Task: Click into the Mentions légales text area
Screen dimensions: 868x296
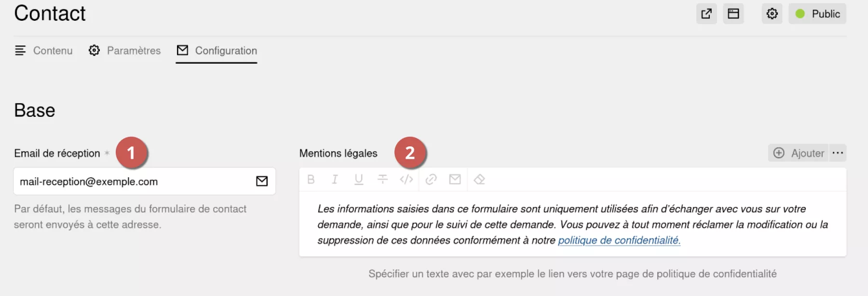Action: click(x=572, y=224)
